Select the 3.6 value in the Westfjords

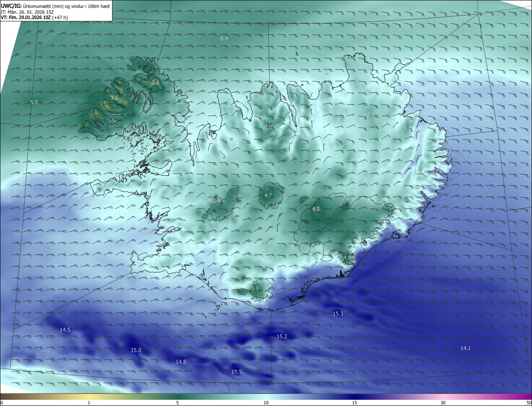coord(155,83)
